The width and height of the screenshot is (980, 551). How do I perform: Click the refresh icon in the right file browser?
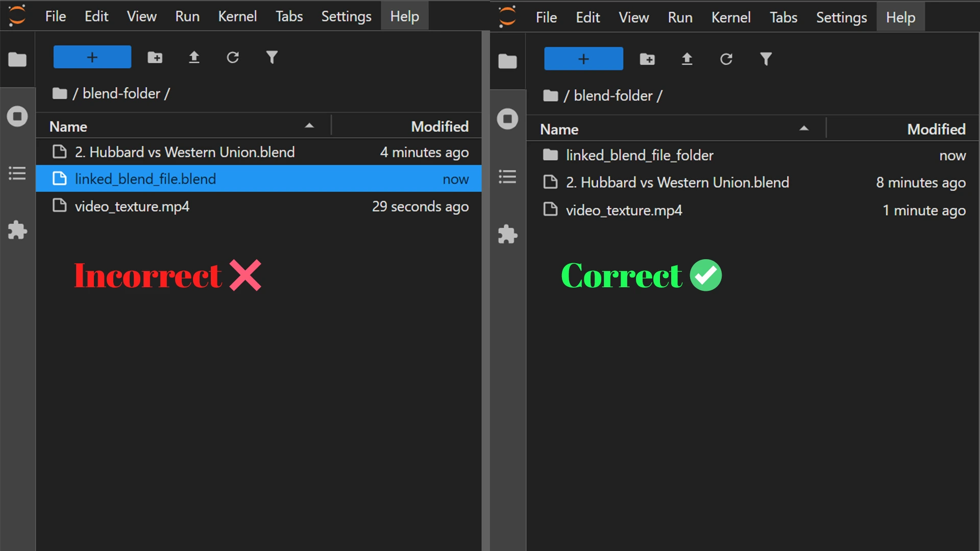(726, 59)
